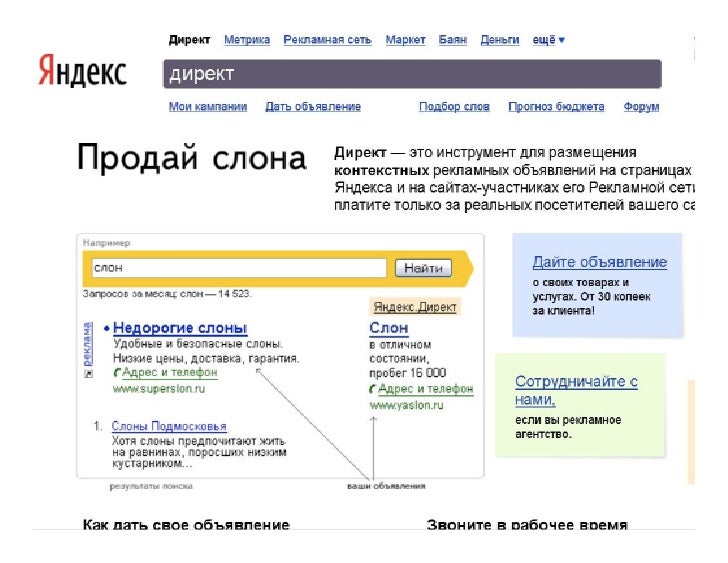Click the Звоните в рабочее время heading

[527, 525]
